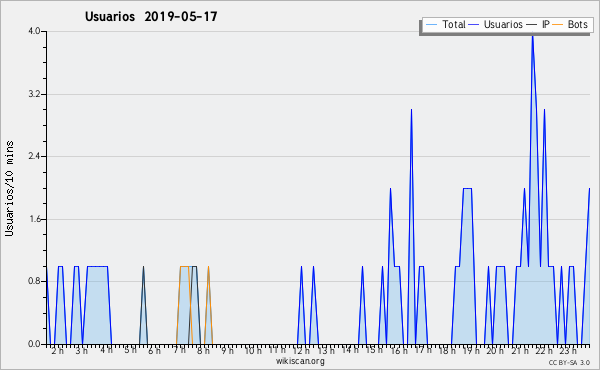This screenshot has height=370, width=600.
Task: Click the 'wikiscan.org' caption
Action: click(300, 360)
